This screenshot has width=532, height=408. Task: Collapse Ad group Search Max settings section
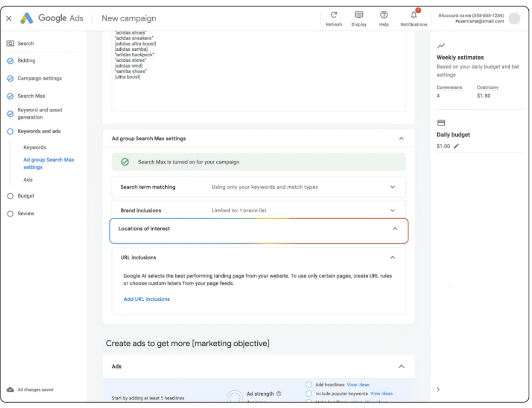[x=401, y=139]
